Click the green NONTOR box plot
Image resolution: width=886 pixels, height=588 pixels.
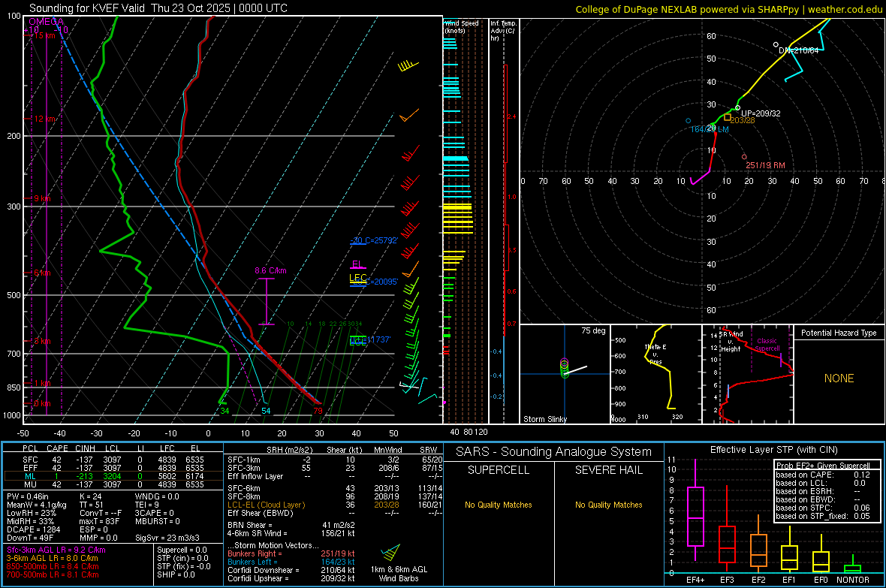coord(852,565)
